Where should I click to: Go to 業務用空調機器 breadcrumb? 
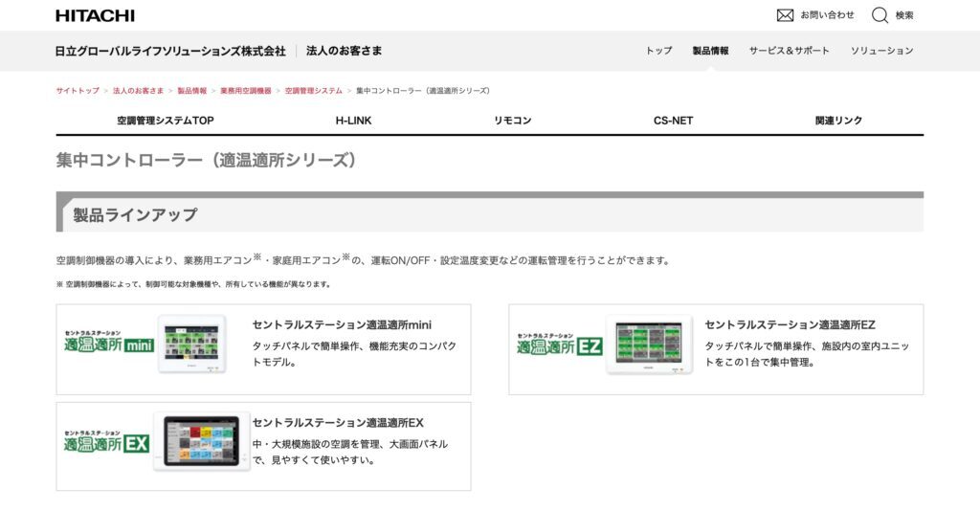pyautogui.click(x=246, y=91)
